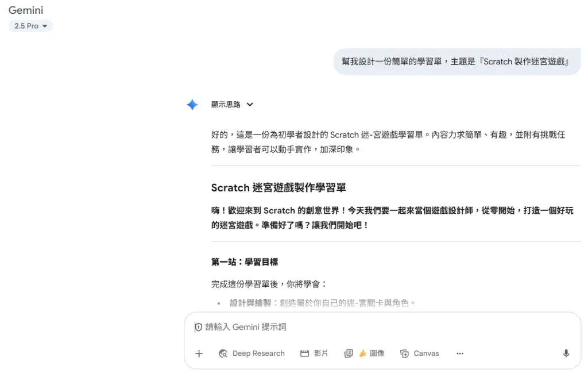The height and width of the screenshot is (373, 588).
Task: Focus the 請輸入 Gemini 提示詞 input field
Action: tap(382, 327)
